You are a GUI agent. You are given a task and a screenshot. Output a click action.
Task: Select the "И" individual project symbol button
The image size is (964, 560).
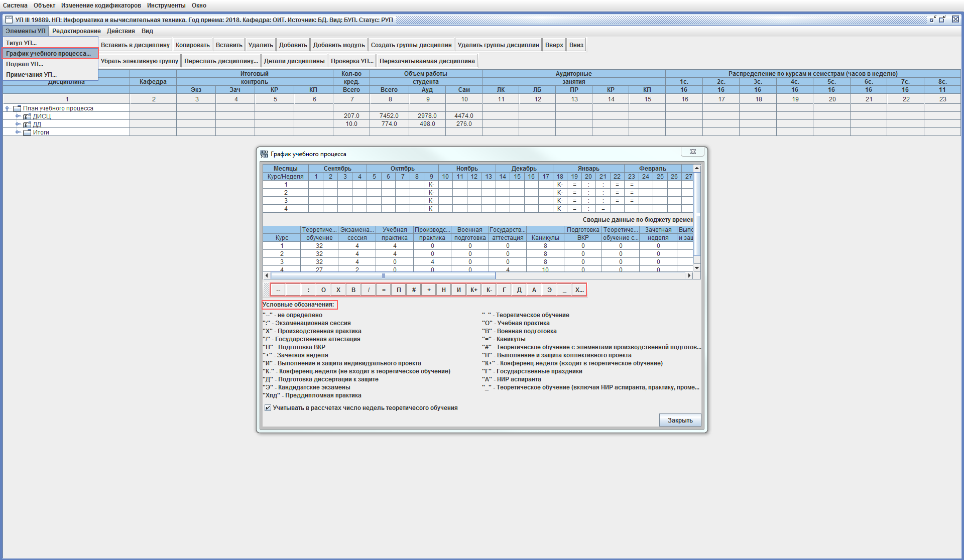point(459,290)
